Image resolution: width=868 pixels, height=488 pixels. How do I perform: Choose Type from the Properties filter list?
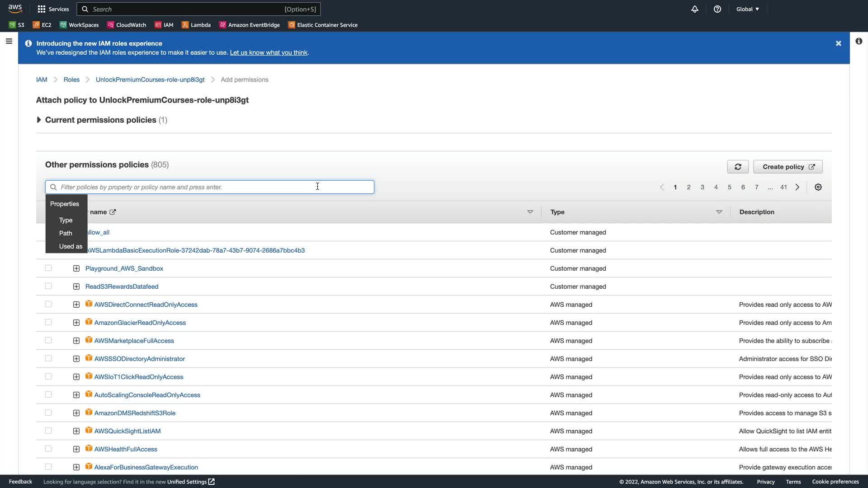click(x=66, y=220)
